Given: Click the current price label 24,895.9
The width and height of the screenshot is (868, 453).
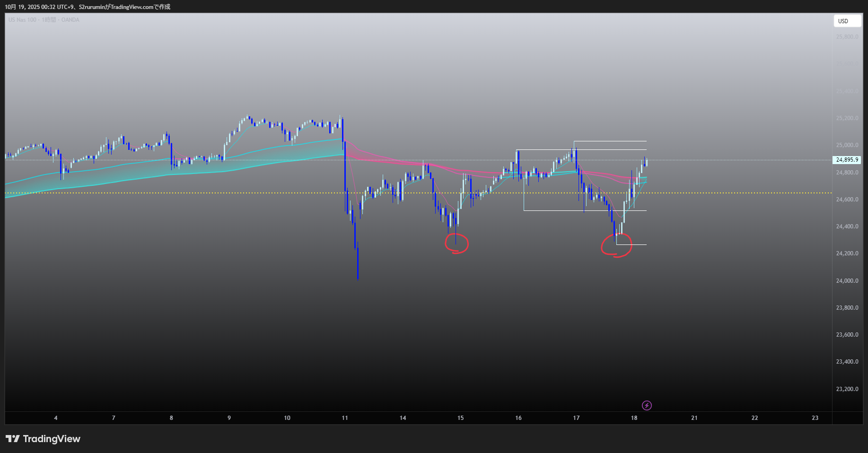Looking at the screenshot, I should [x=846, y=160].
